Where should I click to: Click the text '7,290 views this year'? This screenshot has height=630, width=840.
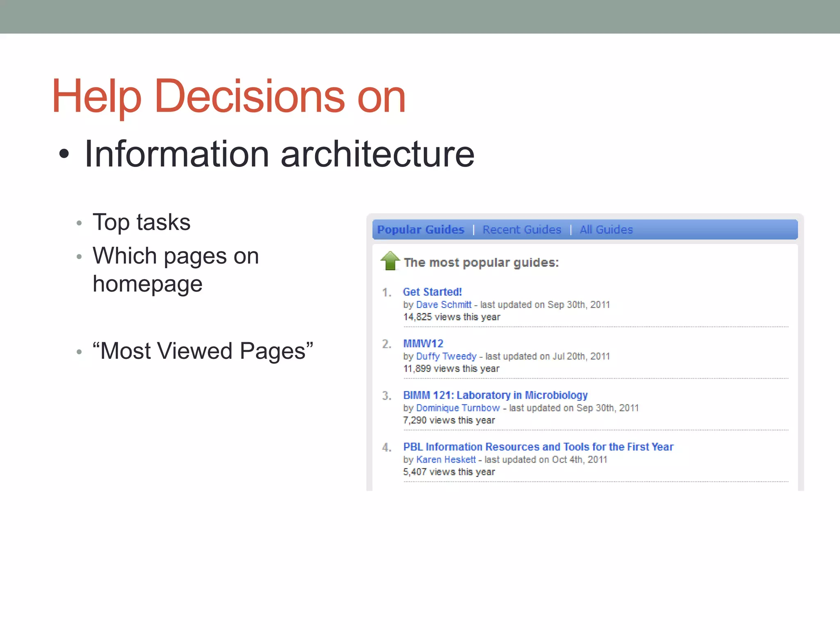(x=449, y=420)
